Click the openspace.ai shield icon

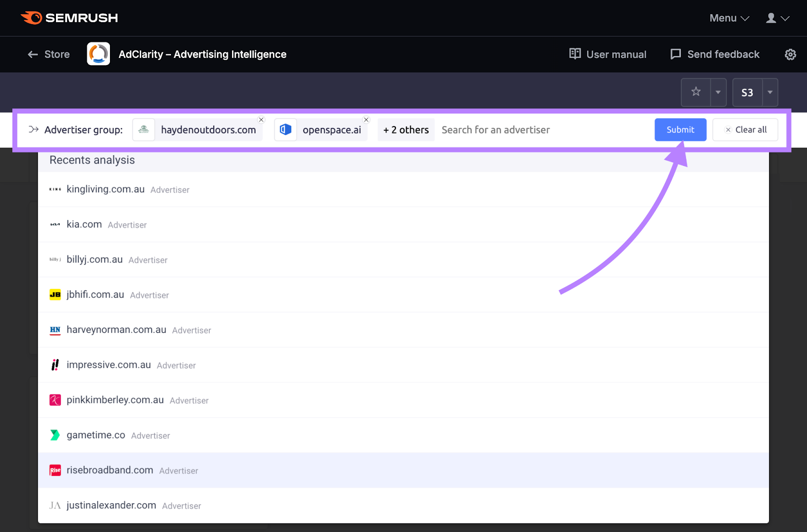[285, 130]
